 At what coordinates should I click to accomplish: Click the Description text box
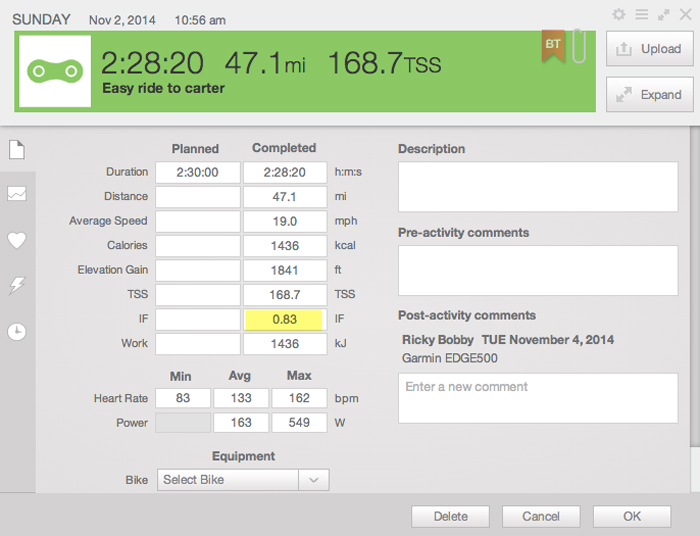(538, 187)
